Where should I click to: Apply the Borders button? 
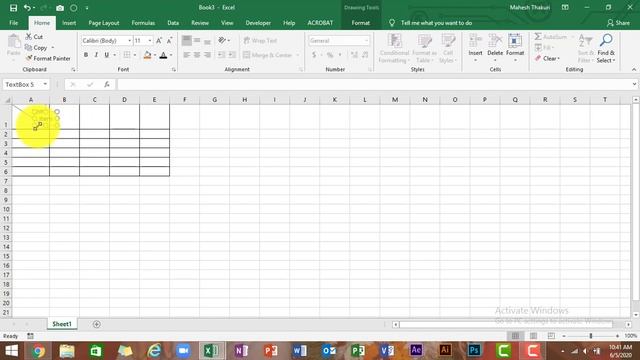tap(127, 55)
